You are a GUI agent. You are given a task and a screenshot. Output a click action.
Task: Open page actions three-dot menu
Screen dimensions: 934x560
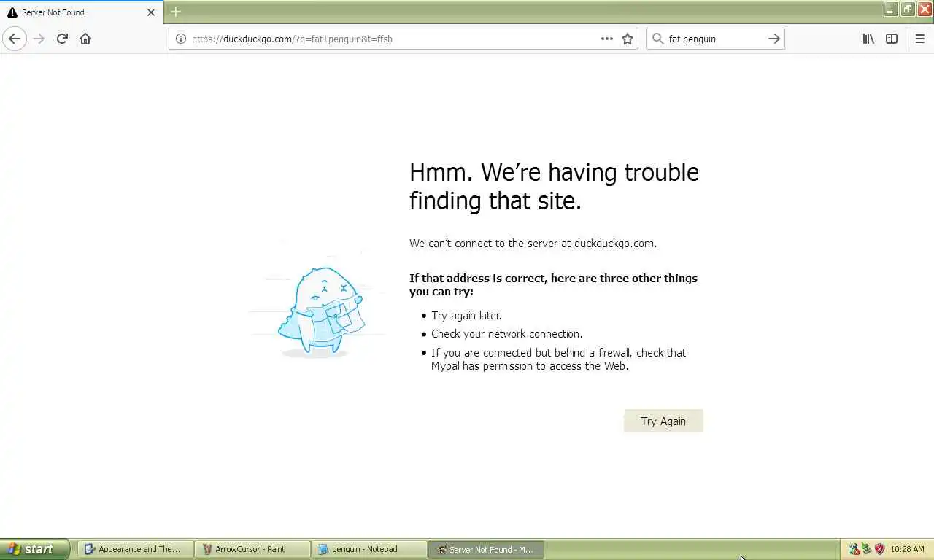[607, 39]
